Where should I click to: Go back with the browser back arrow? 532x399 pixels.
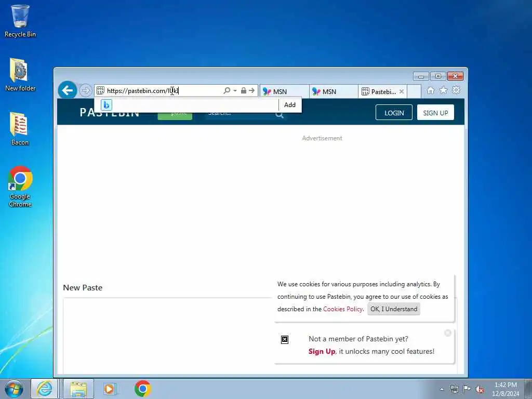click(67, 90)
